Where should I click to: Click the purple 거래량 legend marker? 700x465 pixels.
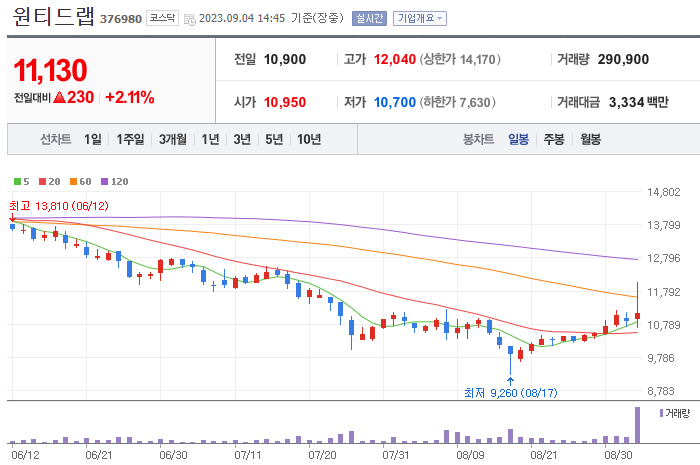[x=661, y=413]
